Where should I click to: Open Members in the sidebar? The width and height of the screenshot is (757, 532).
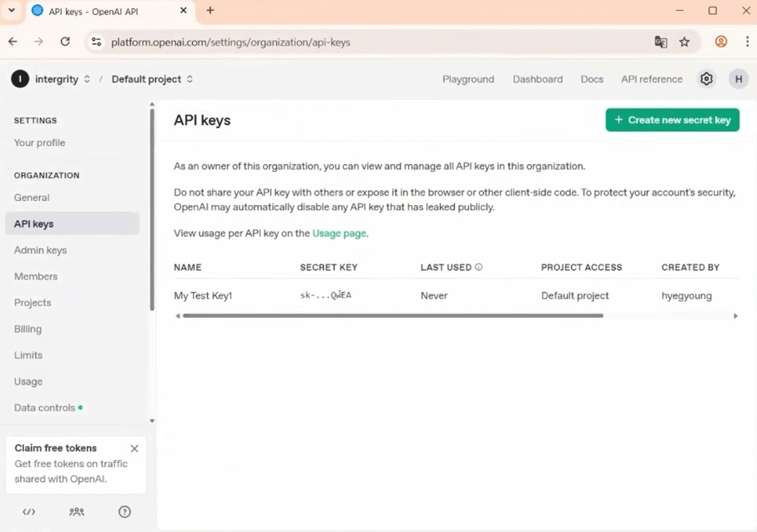point(36,276)
